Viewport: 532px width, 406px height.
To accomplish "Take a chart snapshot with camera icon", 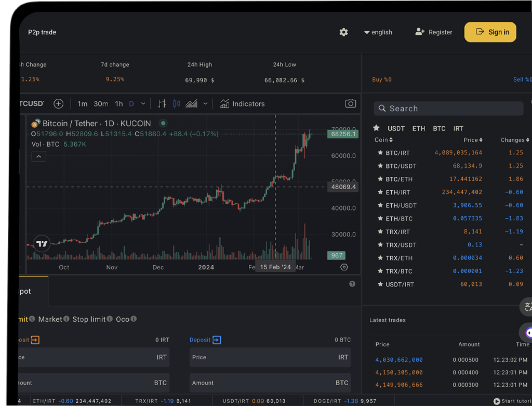I will 351,103.
